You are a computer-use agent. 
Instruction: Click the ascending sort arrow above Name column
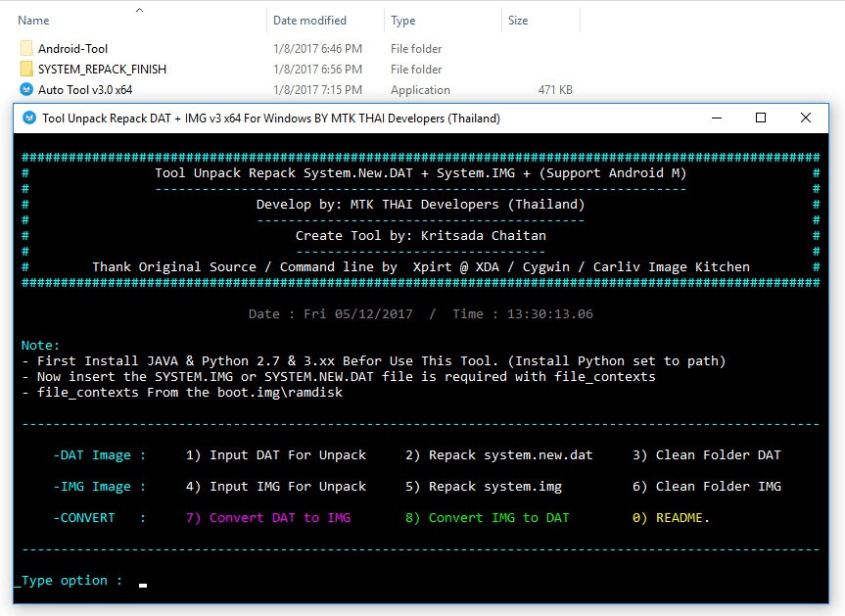click(138, 12)
